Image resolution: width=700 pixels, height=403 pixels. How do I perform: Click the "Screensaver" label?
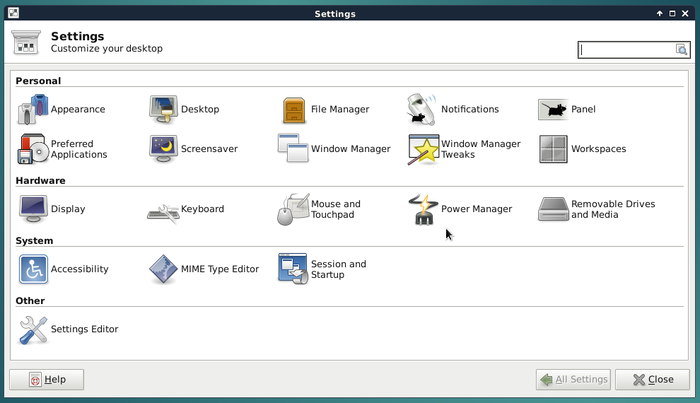click(209, 149)
